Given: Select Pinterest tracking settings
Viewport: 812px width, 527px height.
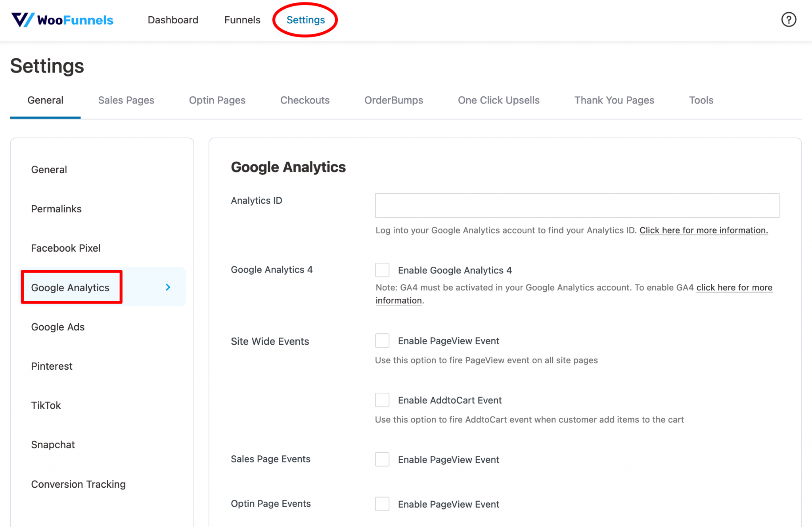Looking at the screenshot, I should pos(52,366).
